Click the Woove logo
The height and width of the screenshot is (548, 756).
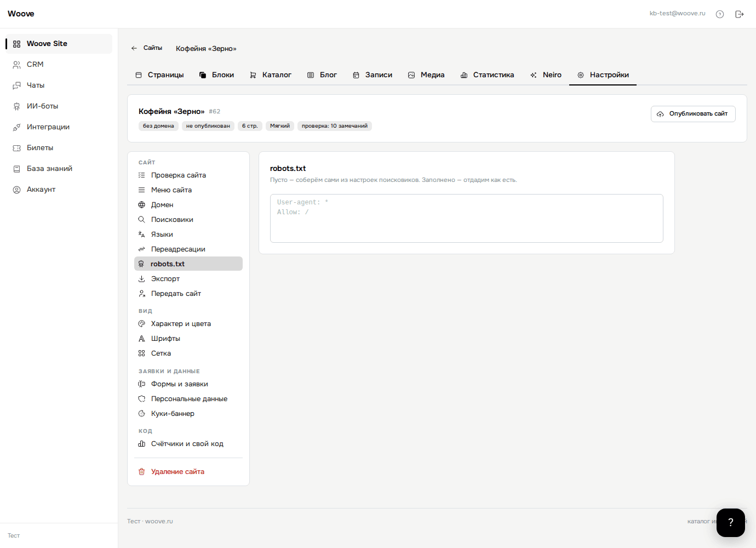(x=21, y=14)
